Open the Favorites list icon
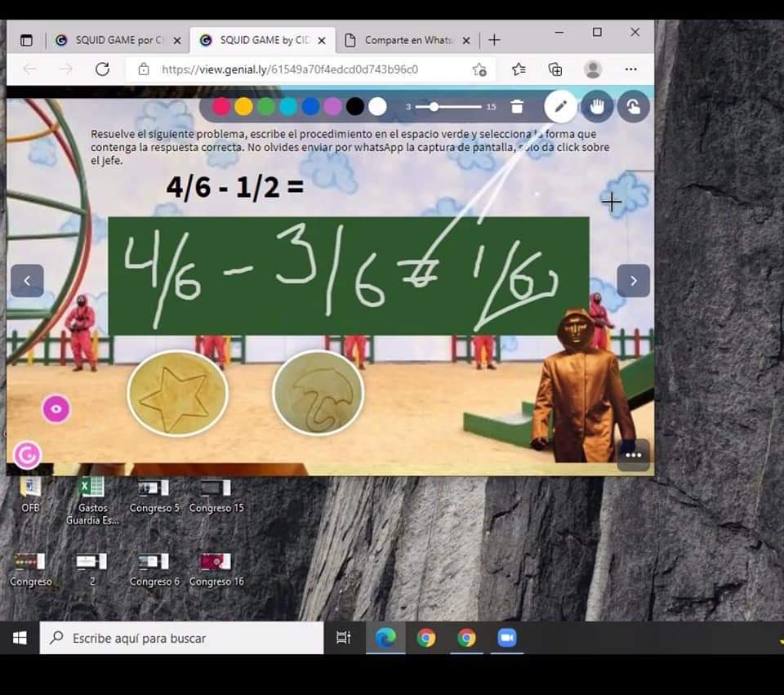Image resolution: width=784 pixels, height=695 pixels. click(x=519, y=69)
